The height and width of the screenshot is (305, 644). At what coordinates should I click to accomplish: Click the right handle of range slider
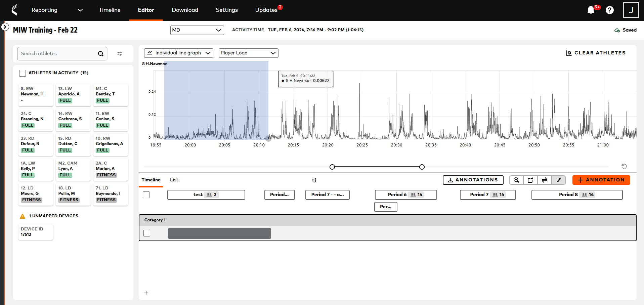422,167
